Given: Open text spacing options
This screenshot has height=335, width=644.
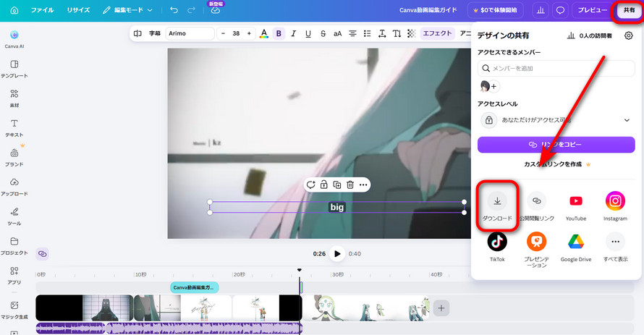Looking at the screenshot, I should 382,33.
